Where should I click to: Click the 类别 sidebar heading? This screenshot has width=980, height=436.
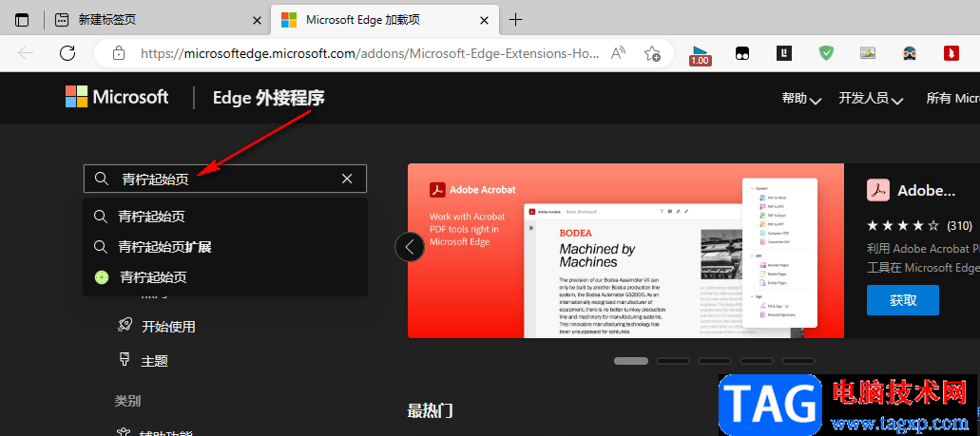[127, 401]
